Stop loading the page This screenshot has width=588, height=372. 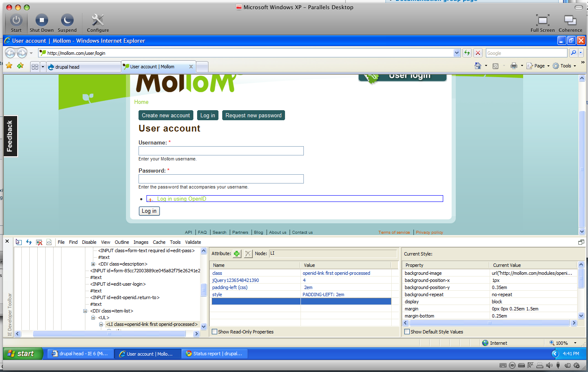478,53
